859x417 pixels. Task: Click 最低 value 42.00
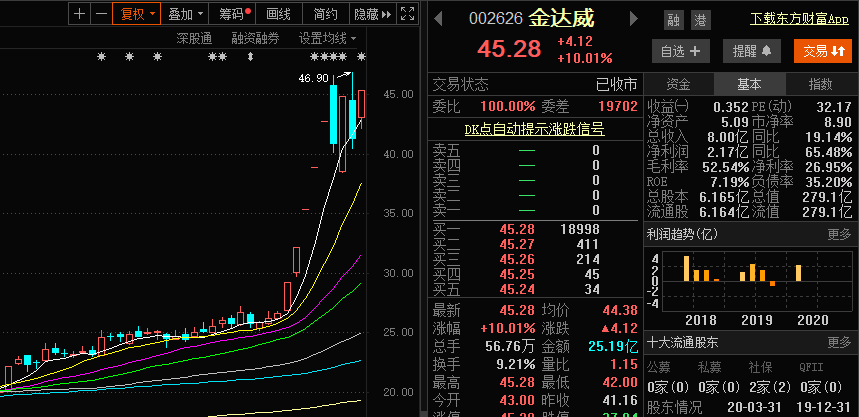point(620,382)
